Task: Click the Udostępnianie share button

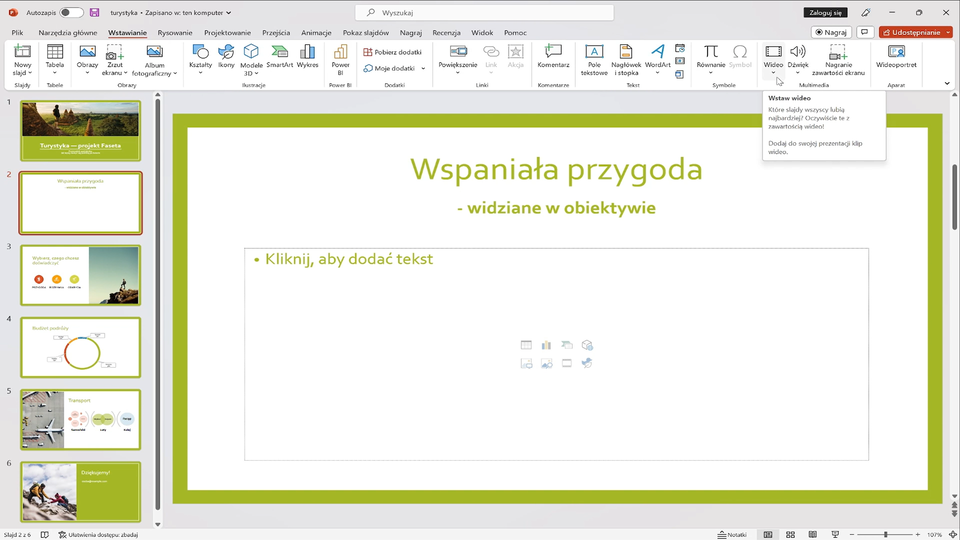Action: click(x=915, y=32)
